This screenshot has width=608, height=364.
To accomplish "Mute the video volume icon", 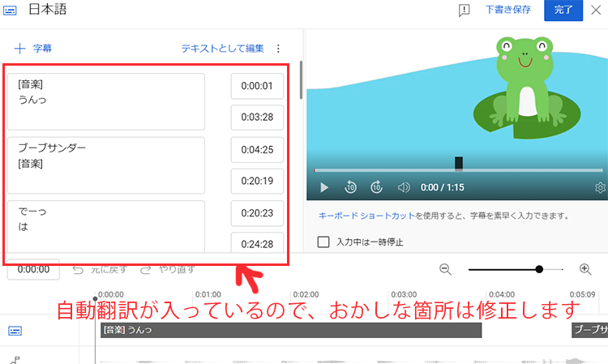I will [x=404, y=187].
